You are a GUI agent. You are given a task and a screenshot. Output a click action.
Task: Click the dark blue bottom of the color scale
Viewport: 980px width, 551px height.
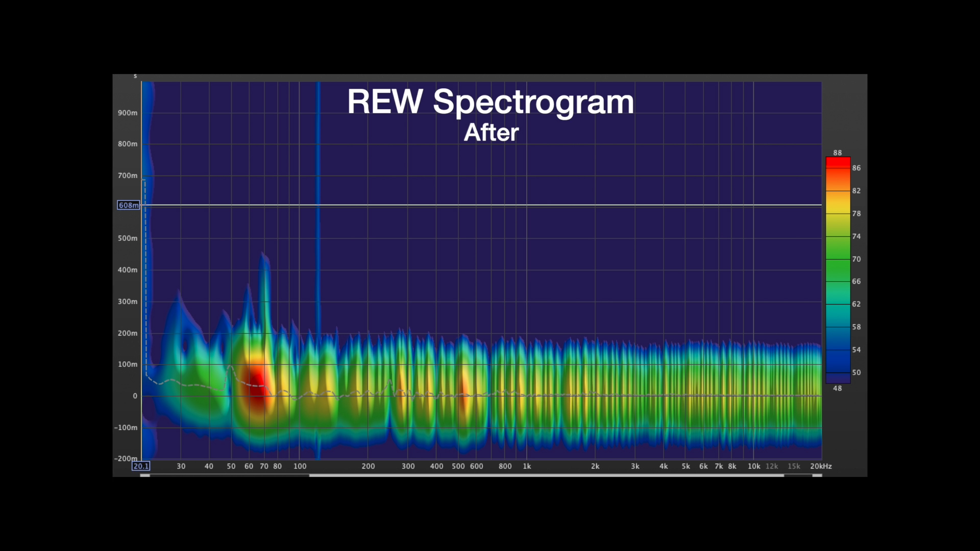click(x=838, y=378)
